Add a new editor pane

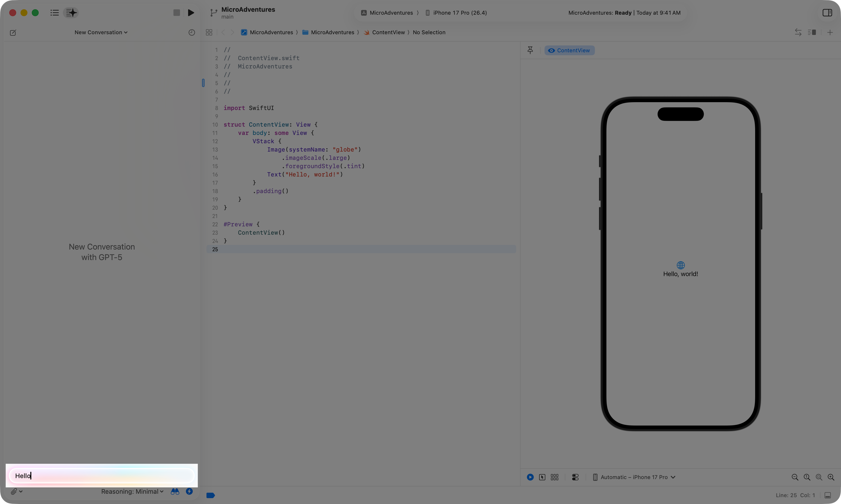tap(830, 33)
